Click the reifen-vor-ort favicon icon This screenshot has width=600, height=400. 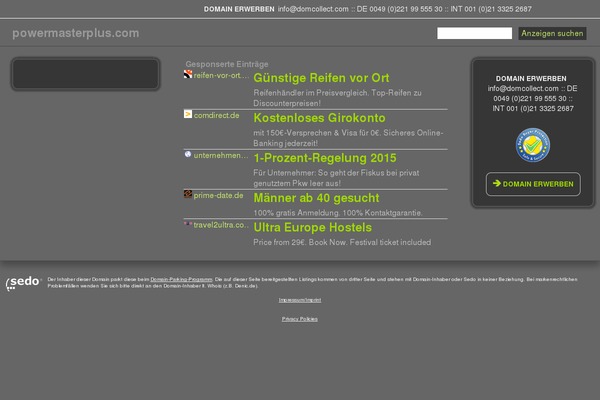point(188,74)
